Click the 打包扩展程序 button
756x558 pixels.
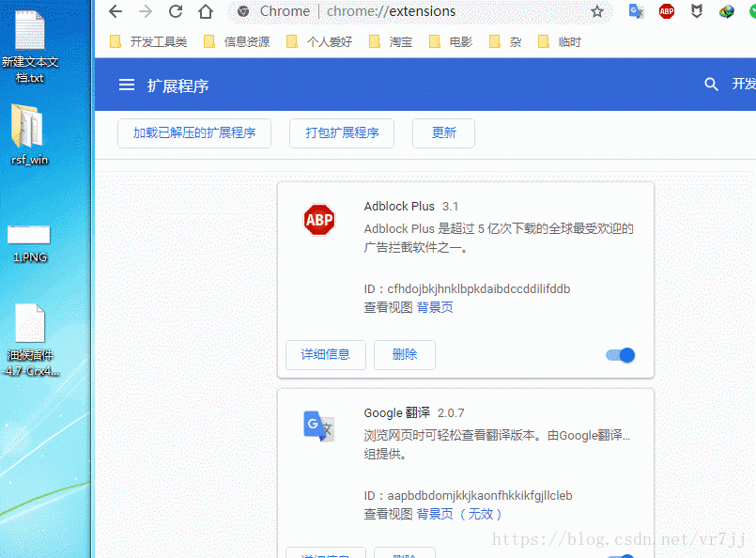click(x=342, y=133)
